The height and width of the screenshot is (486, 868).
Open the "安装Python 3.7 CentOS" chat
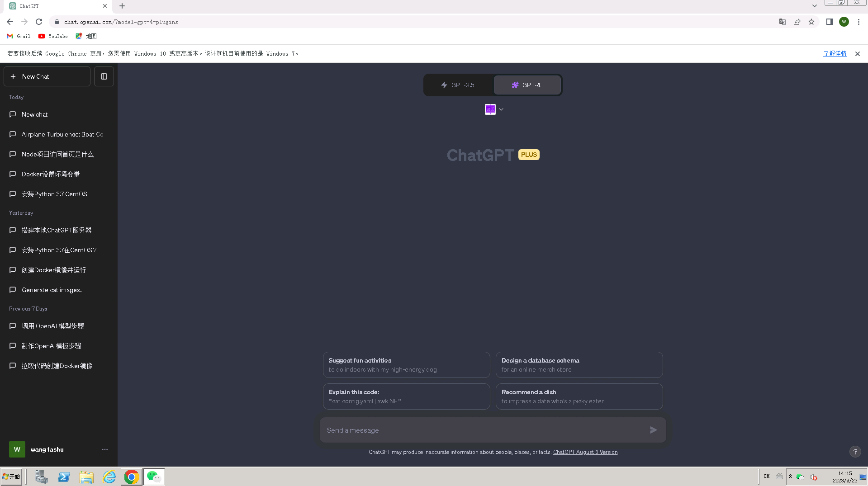coord(59,194)
